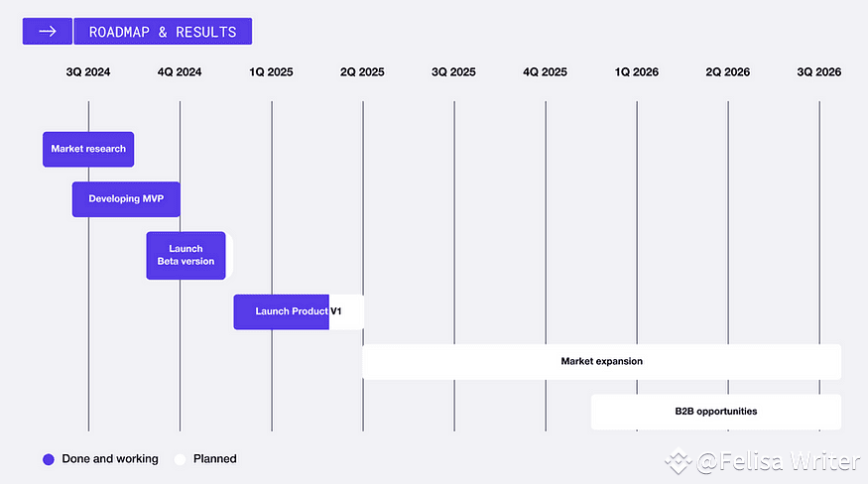Click the arrow icon beside the title
The height and width of the screenshot is (484, 868).
[47, 32]
